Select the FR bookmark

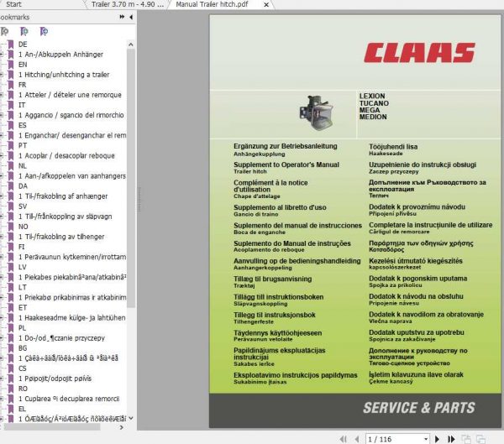(x=22, y=85)
